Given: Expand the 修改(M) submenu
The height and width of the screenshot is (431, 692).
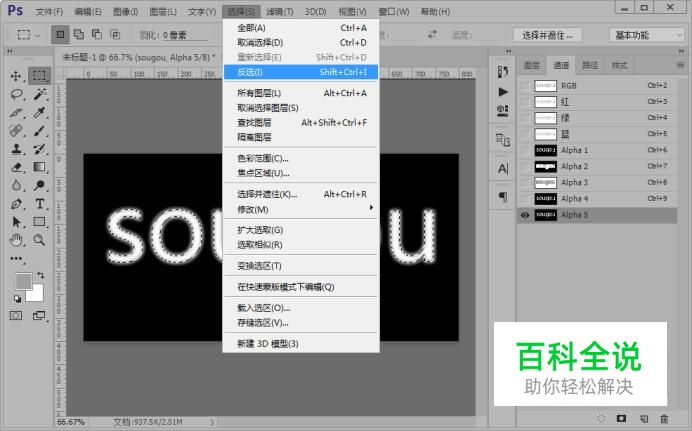Looking at the screenshot, I should point(301,209).
